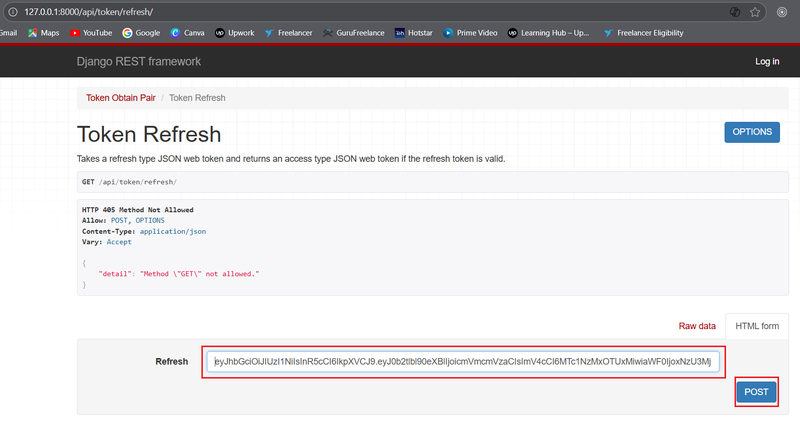Click the Vary: Accept header line
800x437 pixels.
click(x=107, y=242)
